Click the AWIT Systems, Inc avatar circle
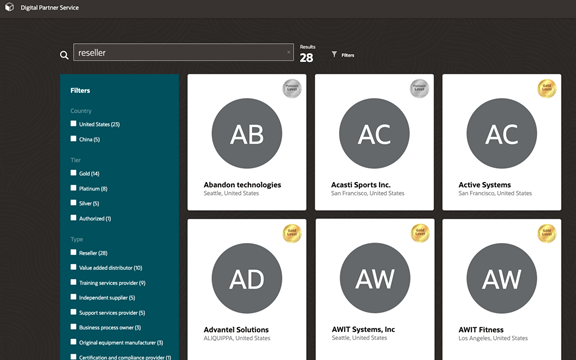 tap(375, 278)
